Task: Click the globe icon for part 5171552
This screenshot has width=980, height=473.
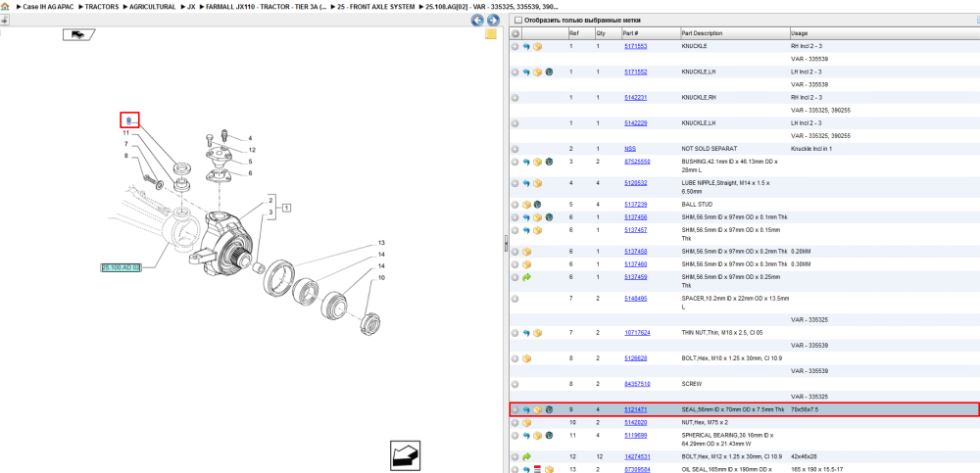Action: click(x=548, y=71)
